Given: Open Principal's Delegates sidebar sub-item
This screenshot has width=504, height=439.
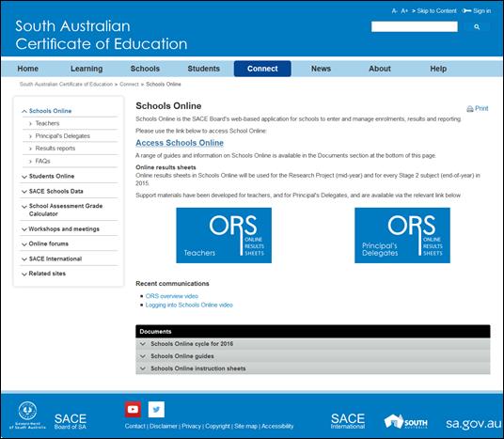Looking at the screenshot, I should pyautogui.click(x=63, y=136).
